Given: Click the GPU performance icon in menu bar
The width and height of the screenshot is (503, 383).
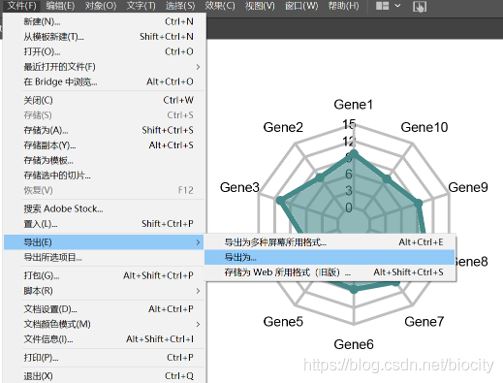Looking at the screenshot, I should point(419,6).
